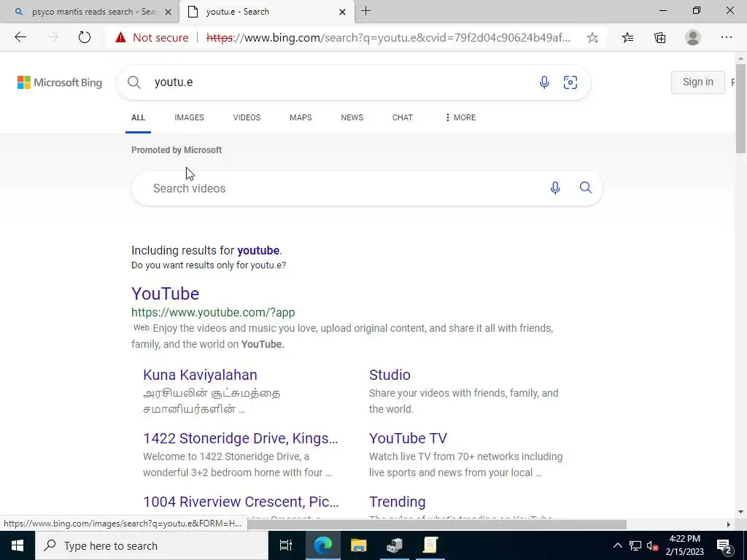Open the taskbar clock and date

pos(684,545)
